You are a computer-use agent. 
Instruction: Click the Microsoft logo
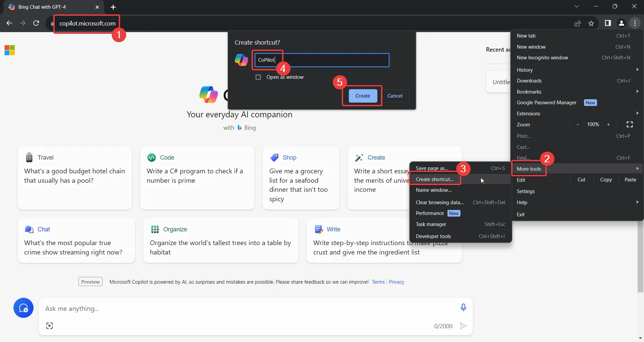coord(10,50)
